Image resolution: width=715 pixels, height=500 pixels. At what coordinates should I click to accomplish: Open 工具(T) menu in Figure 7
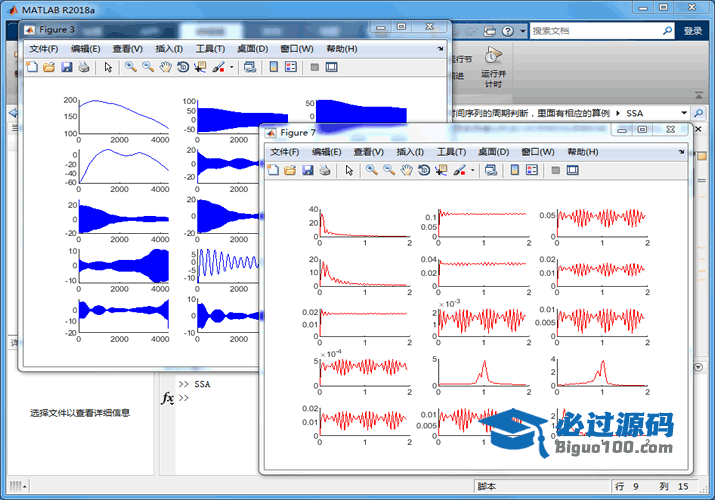pos(451,152)
